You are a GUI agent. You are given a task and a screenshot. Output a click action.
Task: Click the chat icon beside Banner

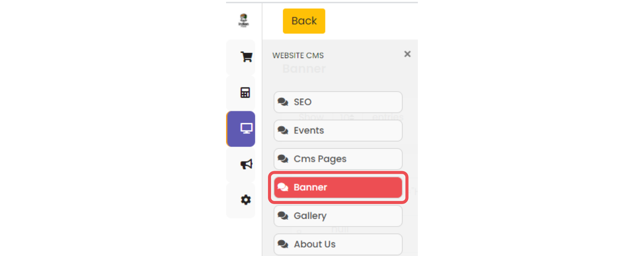coord(283,187)
